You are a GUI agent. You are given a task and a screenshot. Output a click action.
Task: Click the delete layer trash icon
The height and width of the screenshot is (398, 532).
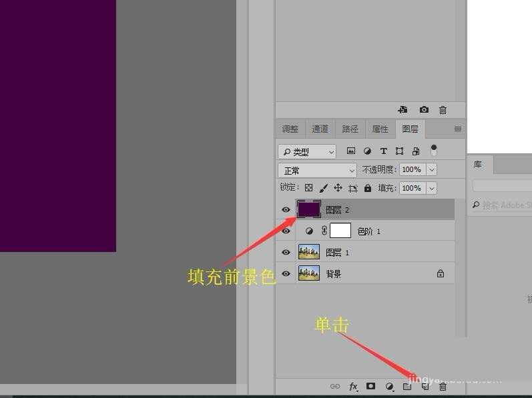pyautogui.click(x=443, y=387)
